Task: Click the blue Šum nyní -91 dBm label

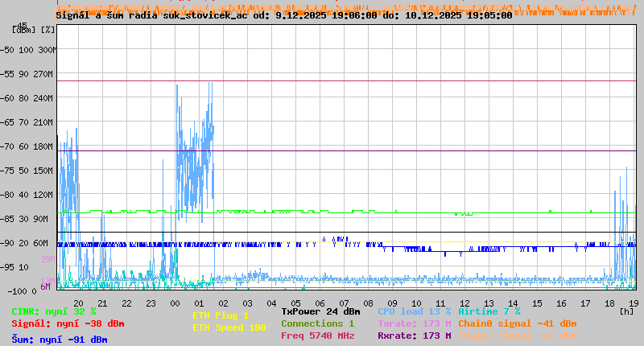Action: tap(60, 340)
